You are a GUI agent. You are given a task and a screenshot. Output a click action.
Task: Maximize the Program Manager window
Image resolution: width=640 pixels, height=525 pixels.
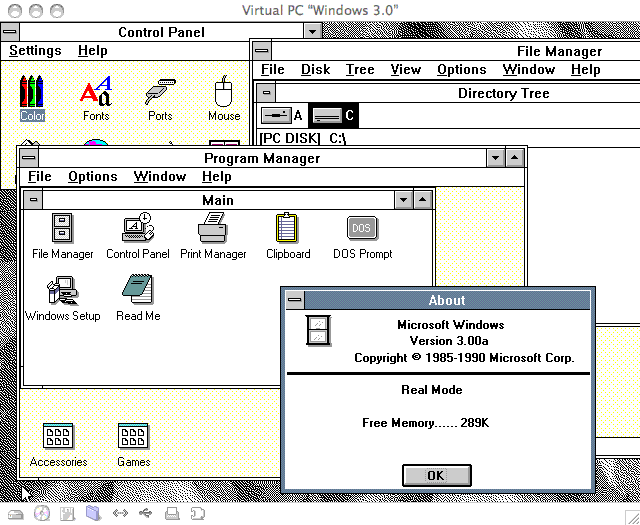(x=515, y=158)
